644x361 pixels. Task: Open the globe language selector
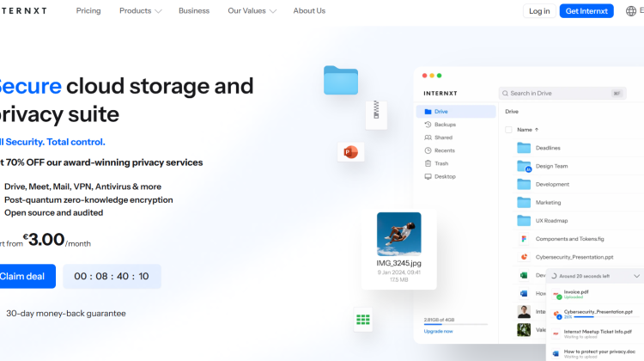(x=631, y=11)
